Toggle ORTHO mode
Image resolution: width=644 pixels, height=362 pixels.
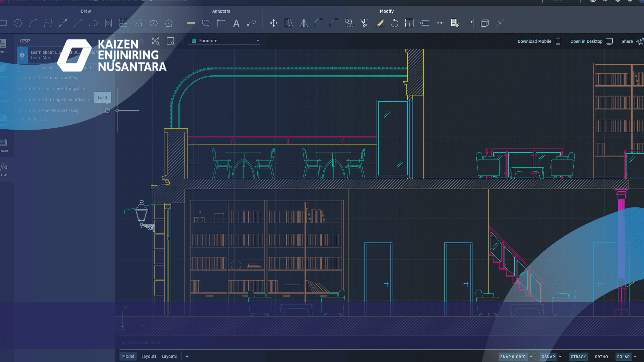(601, 357)
